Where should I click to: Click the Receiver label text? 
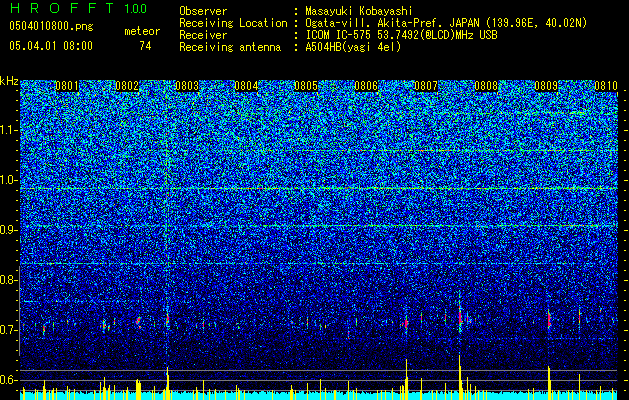[203, 35]
